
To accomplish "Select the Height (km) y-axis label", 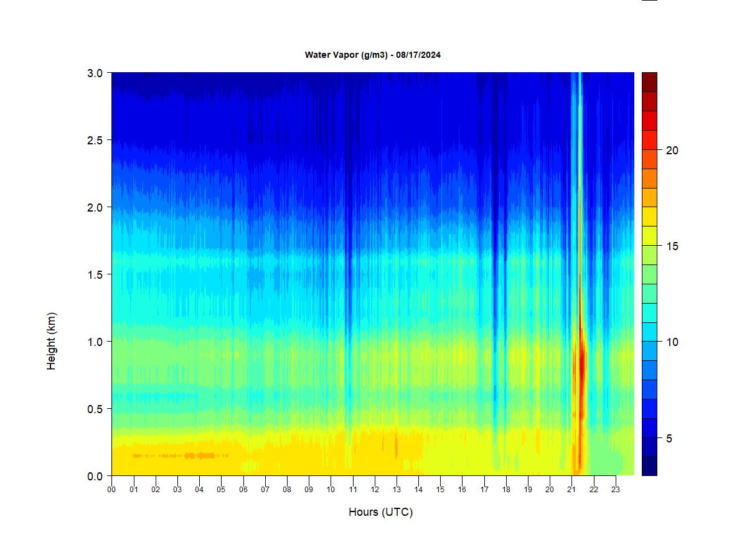I will [x=51, y=341].
